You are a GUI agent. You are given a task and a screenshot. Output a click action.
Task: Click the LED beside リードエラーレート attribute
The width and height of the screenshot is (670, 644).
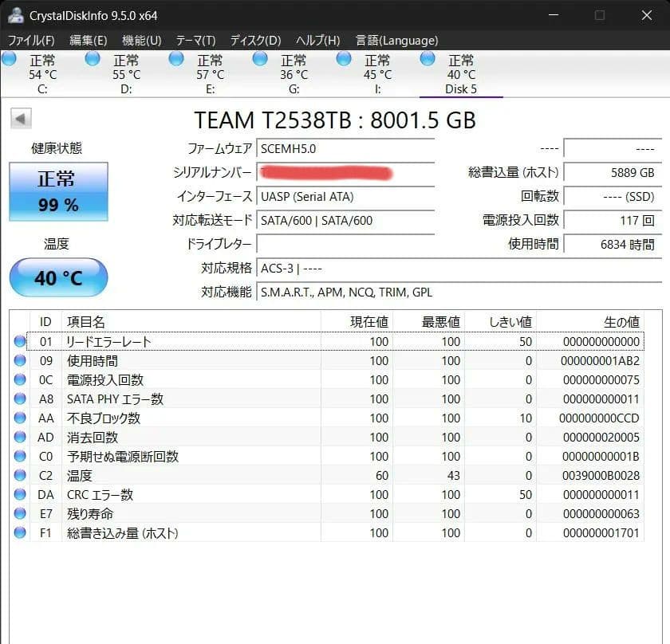[20, 341]
